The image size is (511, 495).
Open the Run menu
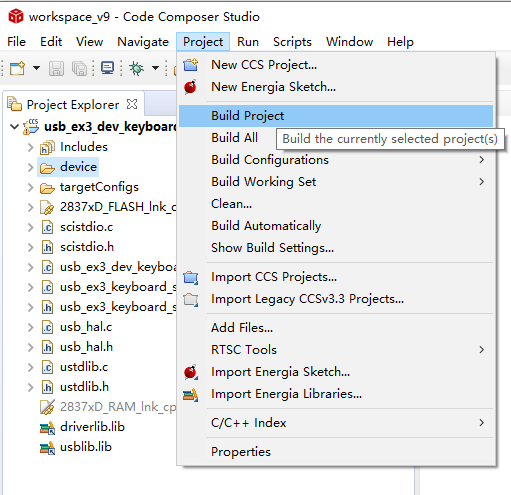(x=248, y=42)
